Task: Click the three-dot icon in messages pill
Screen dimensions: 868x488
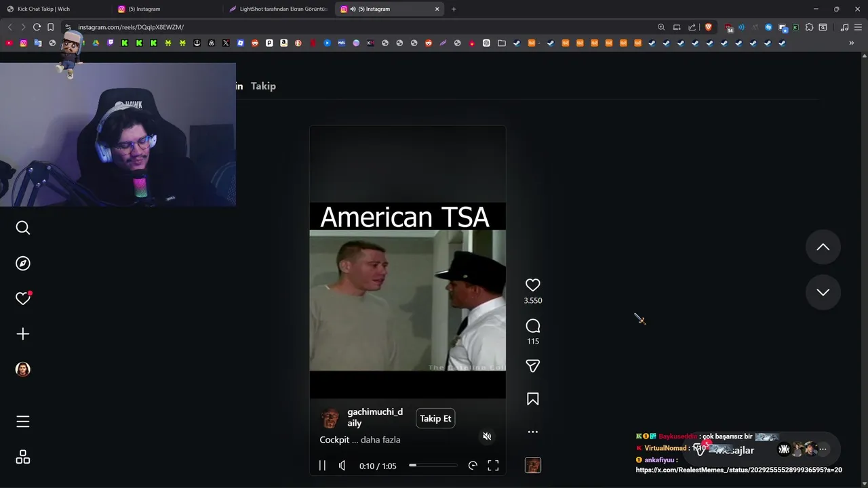Action: (x=823, y=449)
